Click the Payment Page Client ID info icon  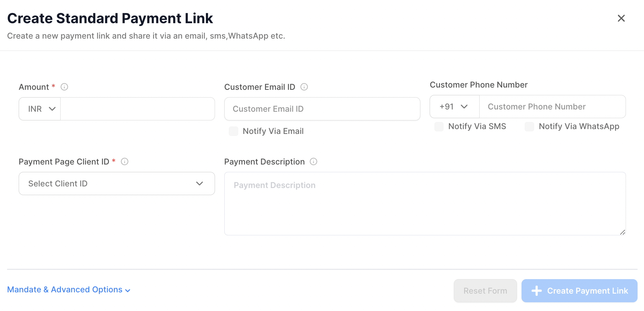(x=125, y=162)
